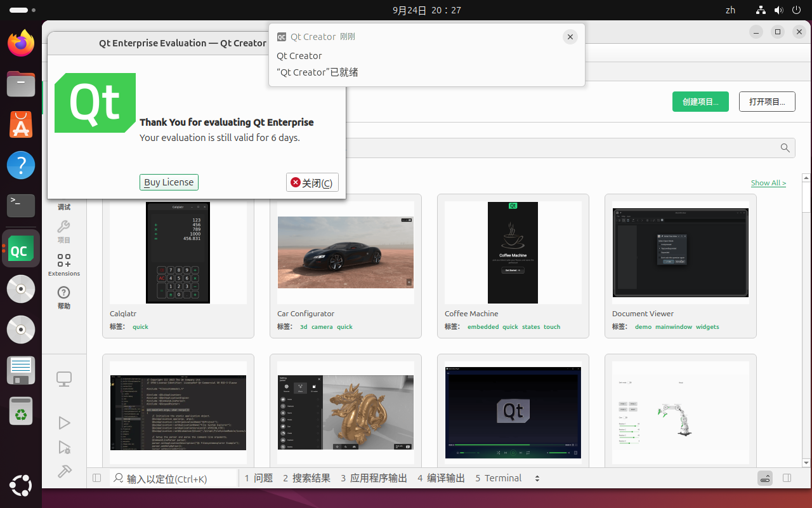Click the Build hammer icon
Viewport: 812px width, 508px height.
pyautogui.click(x=64, y=471)
